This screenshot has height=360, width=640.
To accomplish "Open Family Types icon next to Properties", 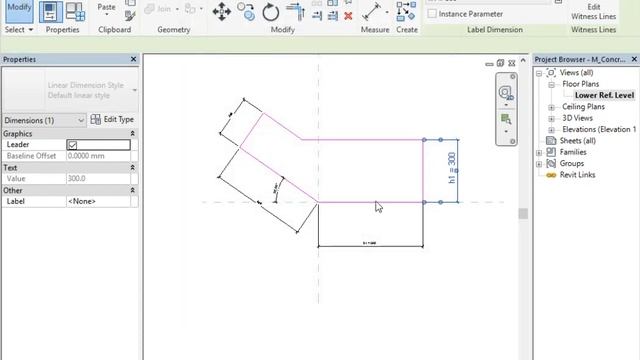I will (76, 12).
